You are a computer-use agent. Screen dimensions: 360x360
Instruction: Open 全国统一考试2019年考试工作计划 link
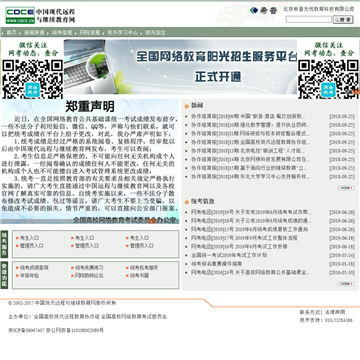[x=229, y=255]
